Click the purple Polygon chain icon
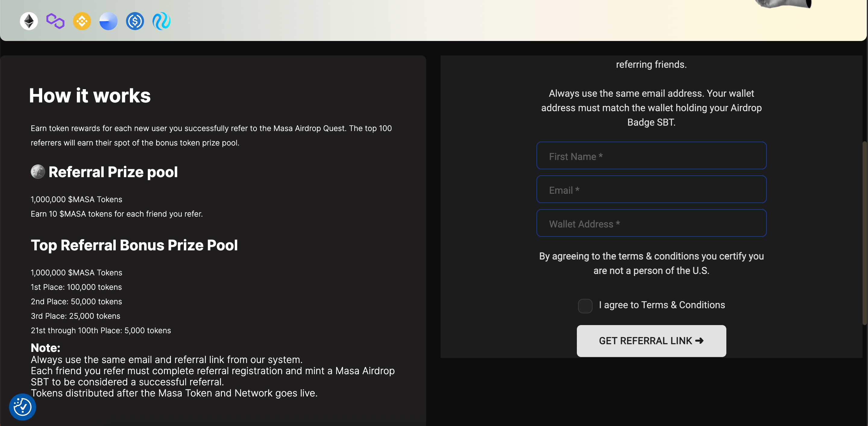868x426 pixels. pyautogui.click(x=55, y=22)
